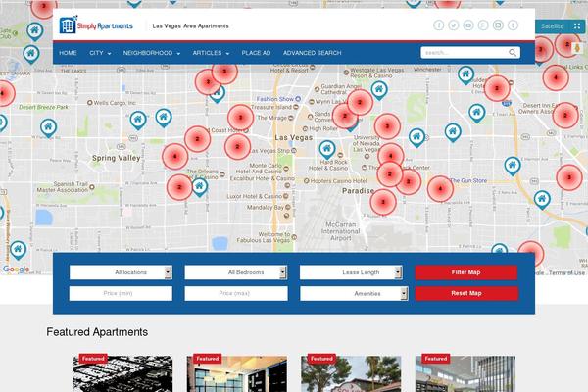Open cluster of 4 next to Spring Valley
The width and height of the screenshot is (588, 392).
click(x=175, y=156)
